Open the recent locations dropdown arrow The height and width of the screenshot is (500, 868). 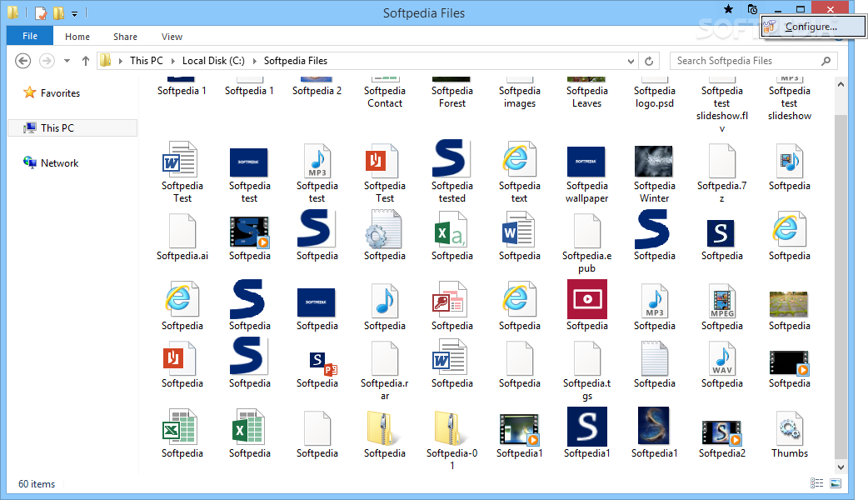point(67,61)
